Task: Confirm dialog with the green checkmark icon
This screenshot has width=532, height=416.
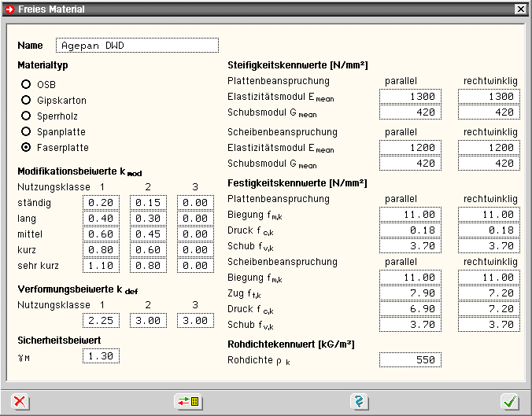Action: 510,402
